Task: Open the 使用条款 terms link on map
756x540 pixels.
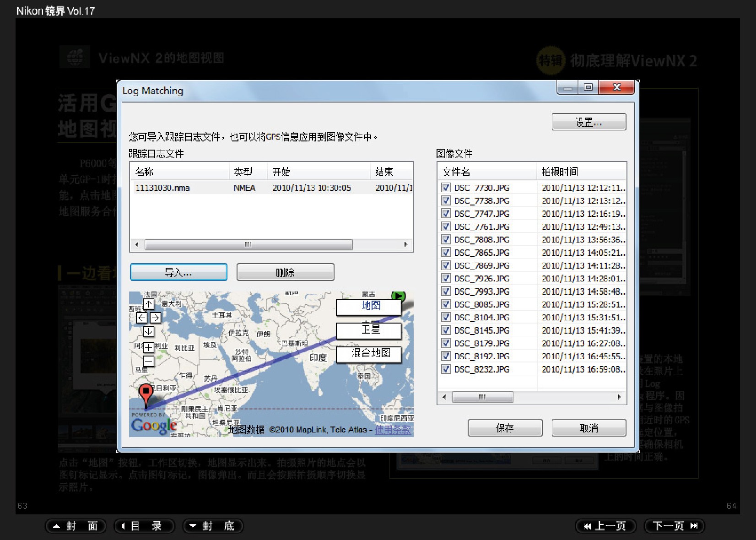Action: pos(393,430)
